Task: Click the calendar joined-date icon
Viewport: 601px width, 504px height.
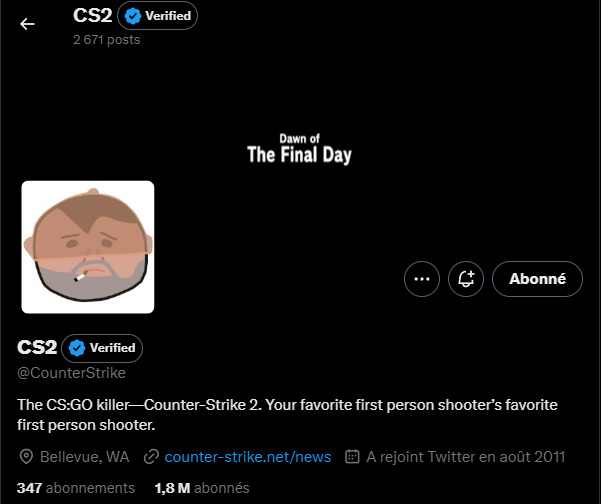Action: pyautogui.click(x=352, y=457)
